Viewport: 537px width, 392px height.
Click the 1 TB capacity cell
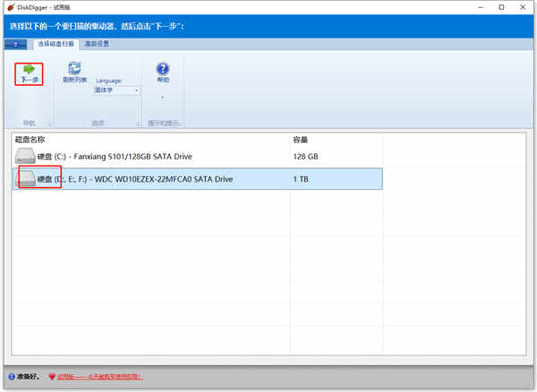(301, 179)
